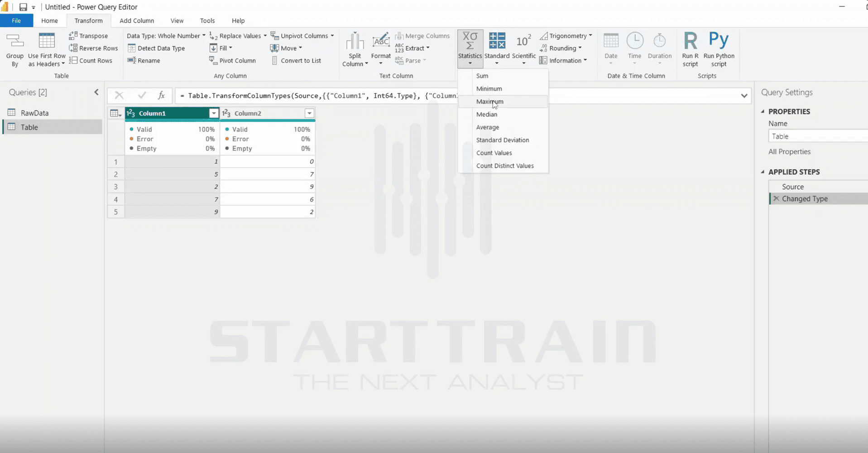The image size is (868, 453).
Task: Click Detect Data Type icon
Action: (132, 48)
